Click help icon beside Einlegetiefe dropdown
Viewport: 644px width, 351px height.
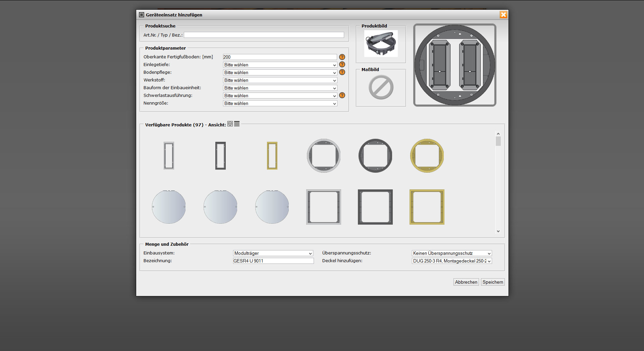coord(342,64)
